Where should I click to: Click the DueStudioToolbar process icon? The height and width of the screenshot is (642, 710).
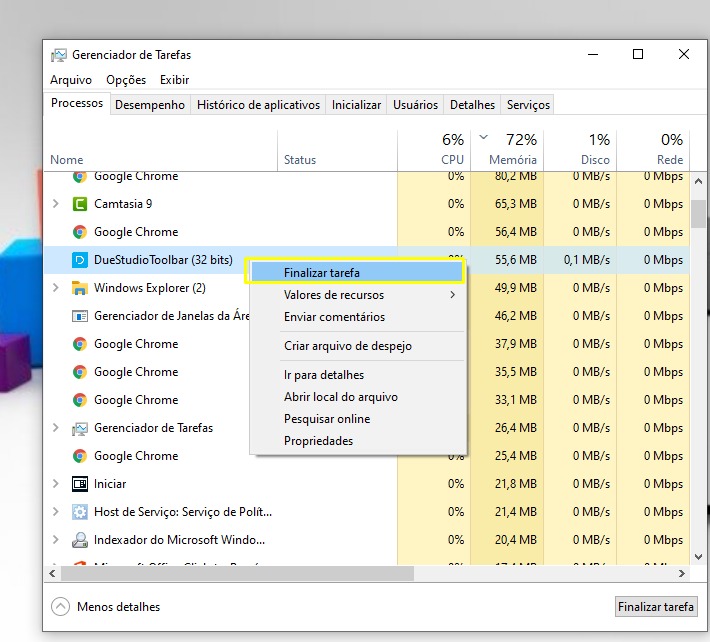coord(80,260)
